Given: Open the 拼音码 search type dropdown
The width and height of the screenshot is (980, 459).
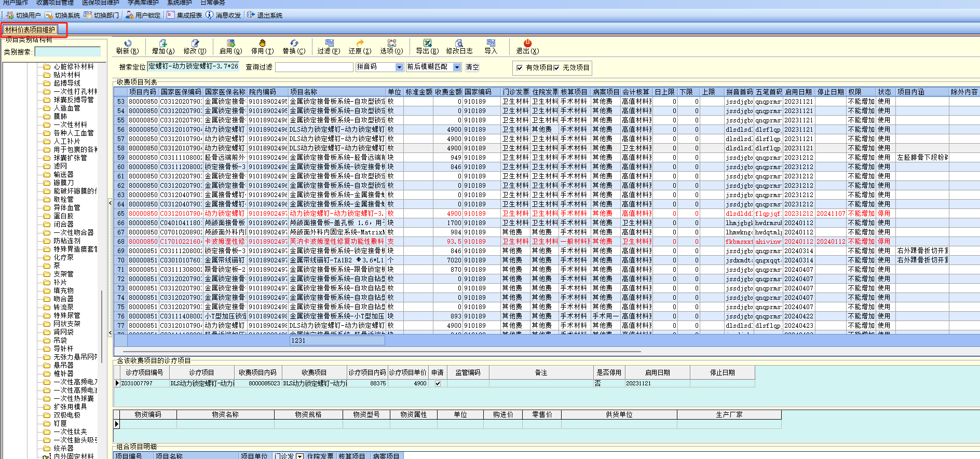Looking at the screenshot, I should tap(399, 67).
